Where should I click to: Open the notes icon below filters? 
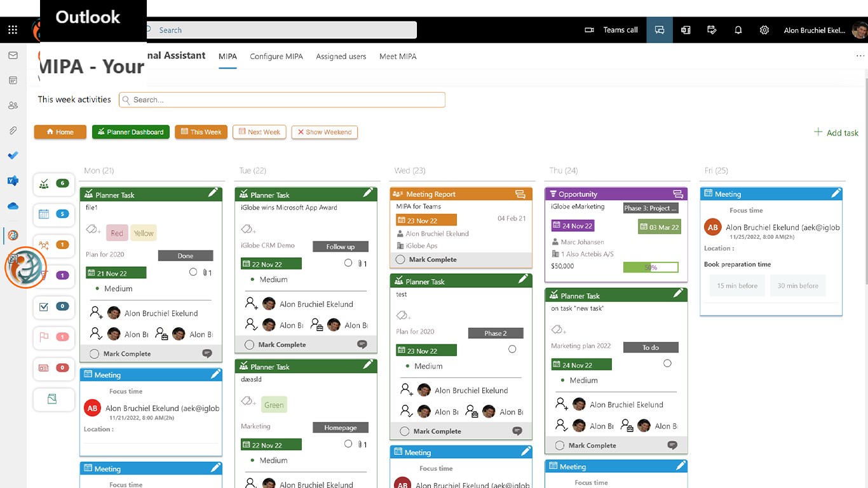point(54,399)
